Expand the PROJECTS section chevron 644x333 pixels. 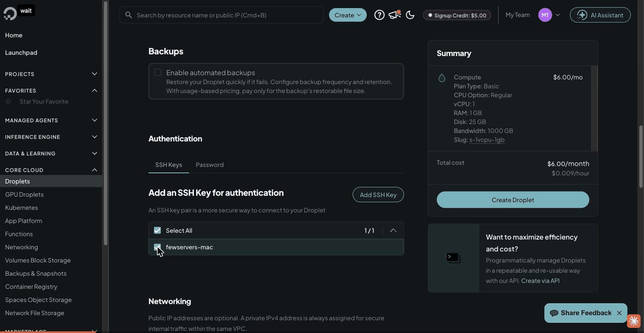tap(94, 74)
